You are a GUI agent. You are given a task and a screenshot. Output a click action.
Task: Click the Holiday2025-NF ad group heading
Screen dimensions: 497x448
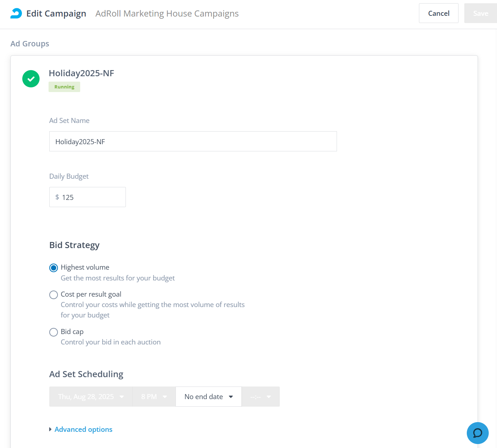point(81,73)
